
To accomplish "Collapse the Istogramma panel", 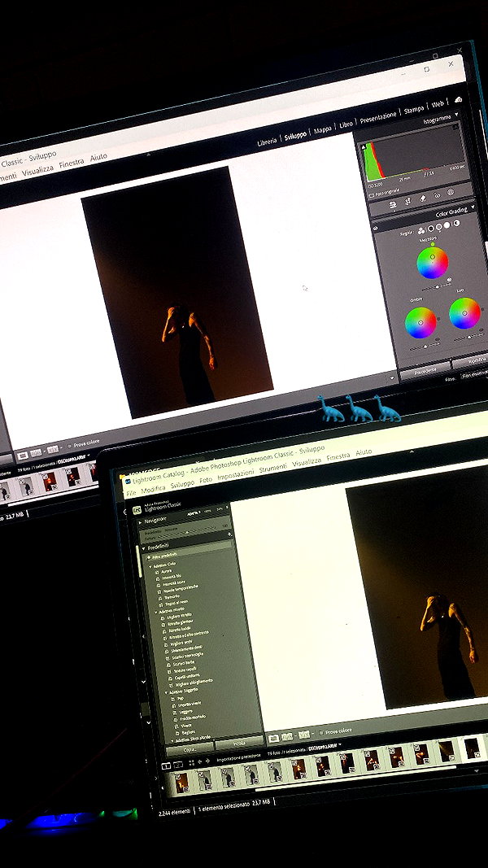I will coord(456,116).
